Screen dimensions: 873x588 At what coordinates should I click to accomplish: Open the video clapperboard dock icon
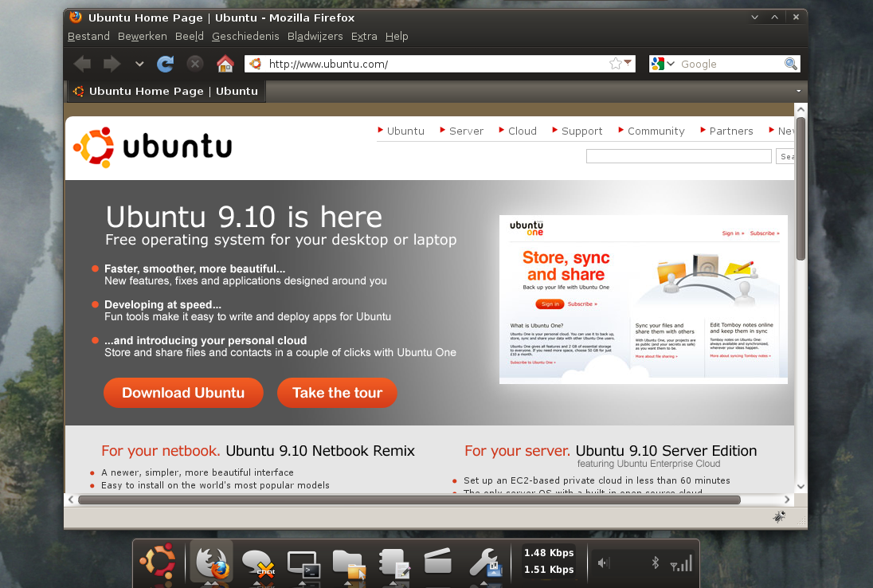pyautogui.click(x=437, y=561)
